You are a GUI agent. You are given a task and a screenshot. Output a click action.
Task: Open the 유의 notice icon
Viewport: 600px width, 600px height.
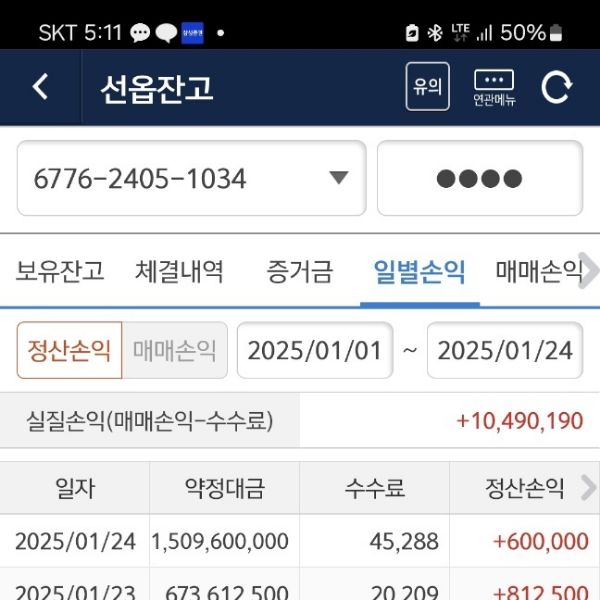click(x=427, y=87)
